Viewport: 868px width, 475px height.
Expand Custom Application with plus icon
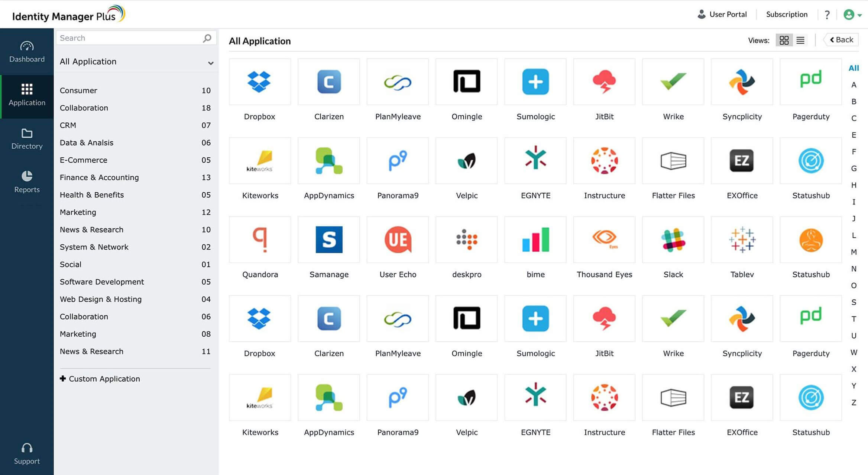pyautogui.click(x=63, y=378)
